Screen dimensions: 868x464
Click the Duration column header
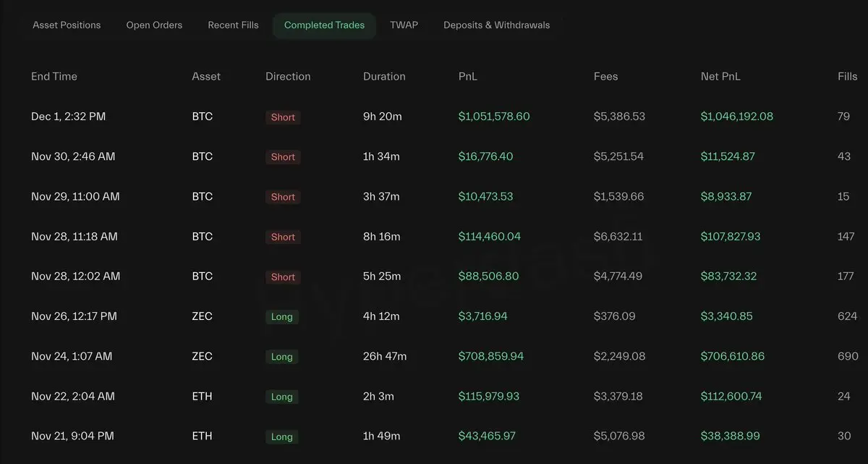pyautogui.click(x=384, y=77)
